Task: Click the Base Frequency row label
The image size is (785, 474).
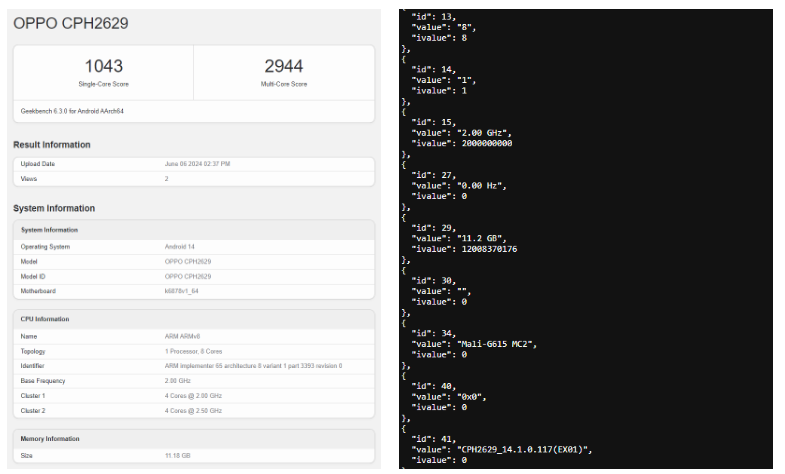Action: [43, 381]
